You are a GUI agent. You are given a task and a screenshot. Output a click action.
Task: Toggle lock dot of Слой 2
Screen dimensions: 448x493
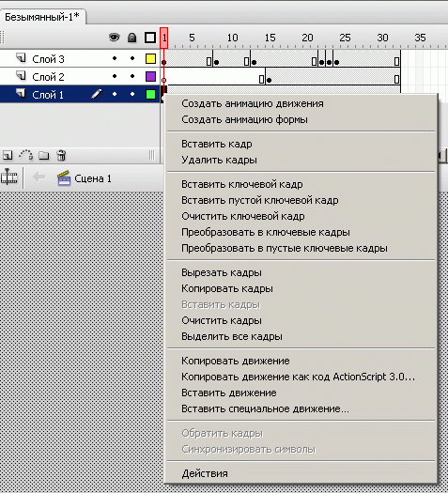pos(132,76)
